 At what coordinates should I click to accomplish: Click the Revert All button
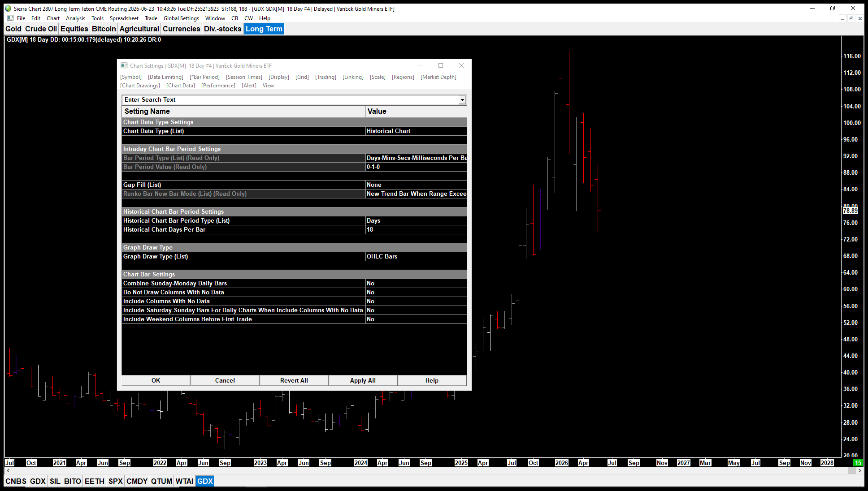(294, 380)
